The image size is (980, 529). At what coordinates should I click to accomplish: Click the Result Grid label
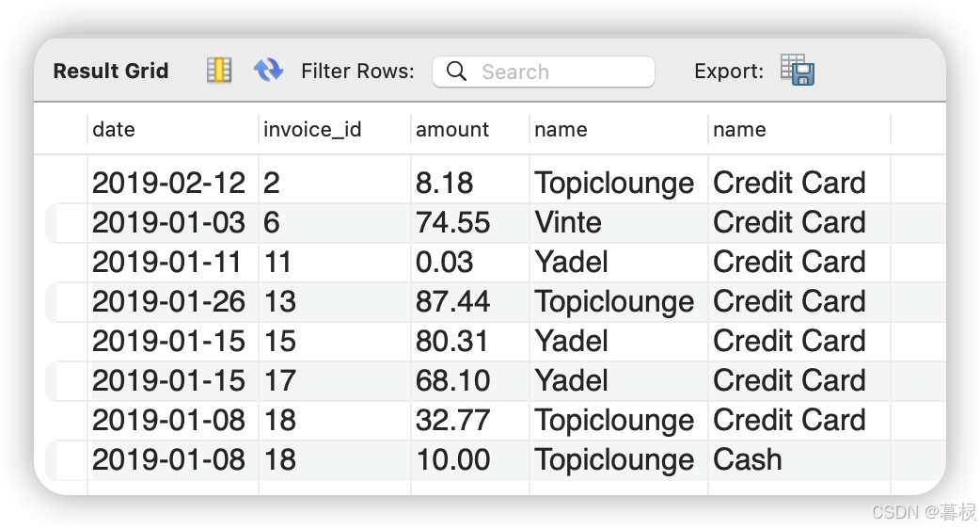tap(111, 71)
